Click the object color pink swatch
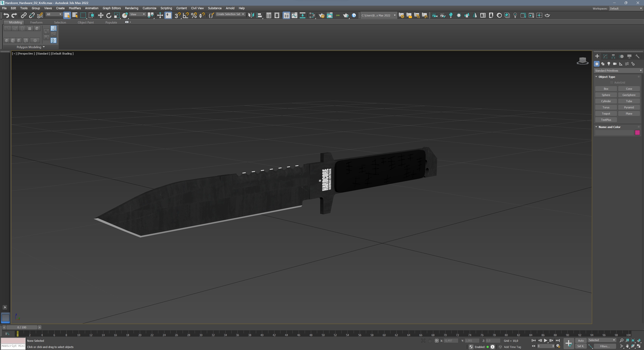 click(x=637, y=133)
